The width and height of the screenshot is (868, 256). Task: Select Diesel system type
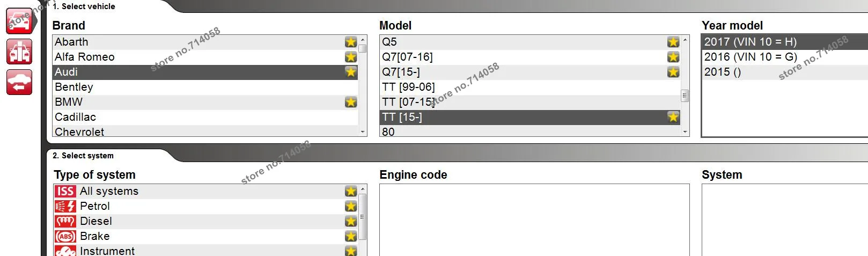coord(205,221)
